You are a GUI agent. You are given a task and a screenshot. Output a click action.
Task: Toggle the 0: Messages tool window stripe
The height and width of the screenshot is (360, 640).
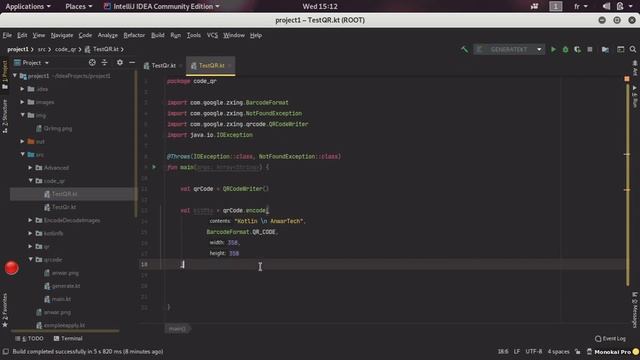635,309
